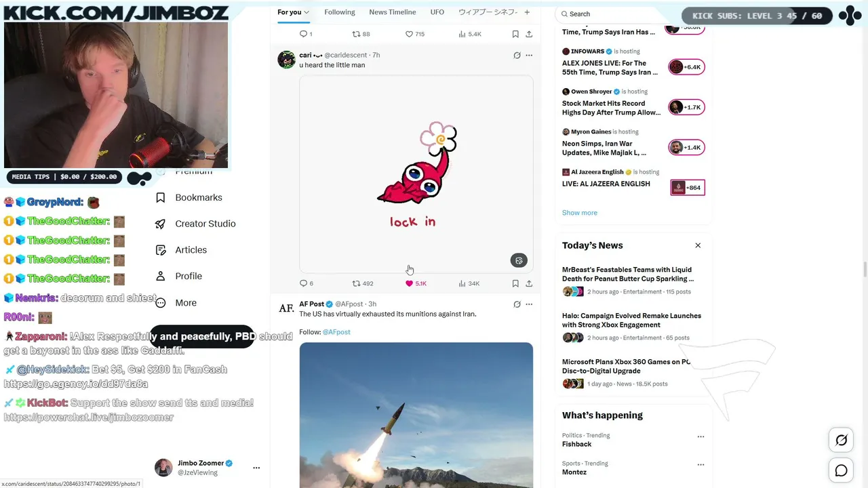Switch to the Following tab
Screen dimensions: 868x488
pyautogui.click(x=340, y=12)
